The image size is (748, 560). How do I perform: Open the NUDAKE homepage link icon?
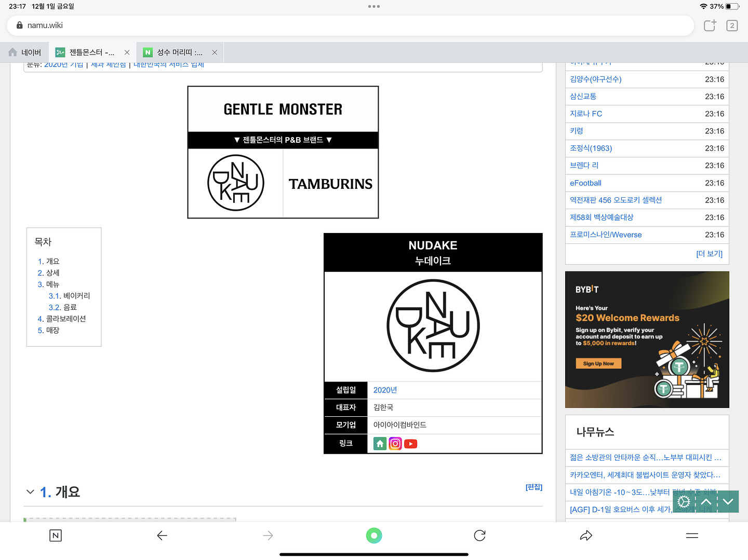[380, 444]
